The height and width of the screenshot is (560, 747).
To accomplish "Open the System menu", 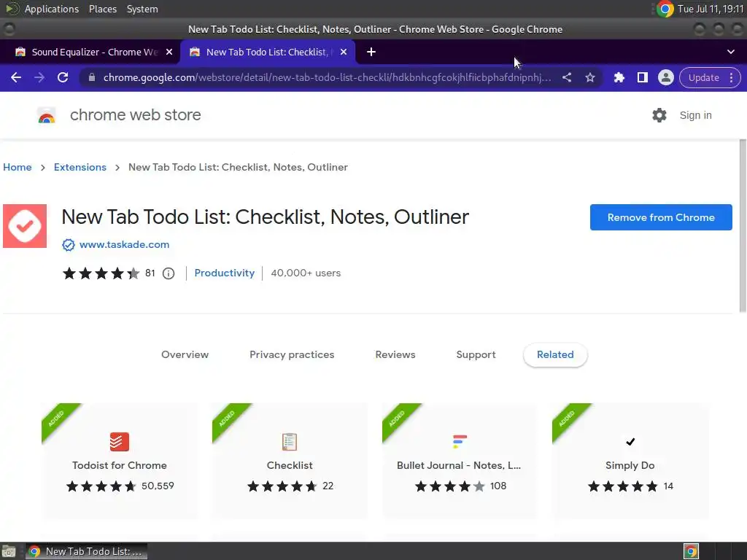I will tap(142, 9).
